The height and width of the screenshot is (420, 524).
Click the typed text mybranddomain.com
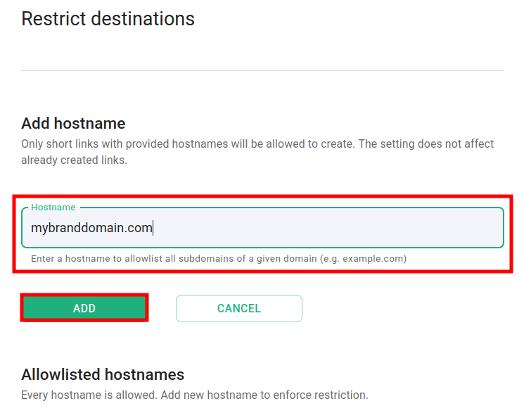[91, 228]
